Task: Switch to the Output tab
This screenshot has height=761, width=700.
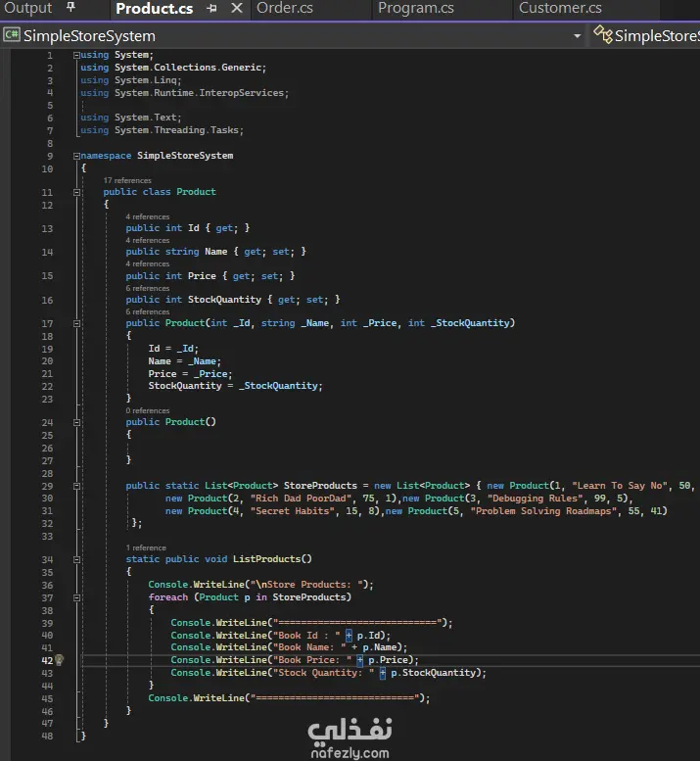Action: [x=28, y=7]
